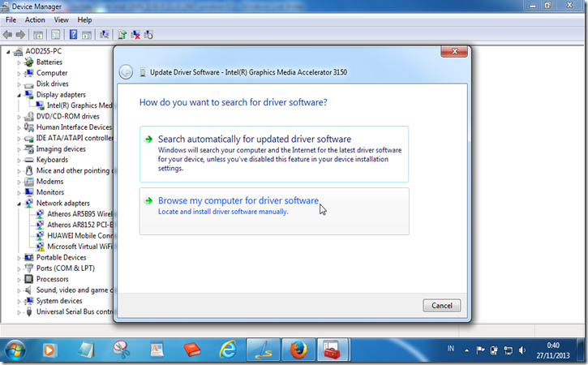The image size is (588, 365).
Task: Click the Scan for hardware changes toolbar icon
Action: [x=105, y=35]
